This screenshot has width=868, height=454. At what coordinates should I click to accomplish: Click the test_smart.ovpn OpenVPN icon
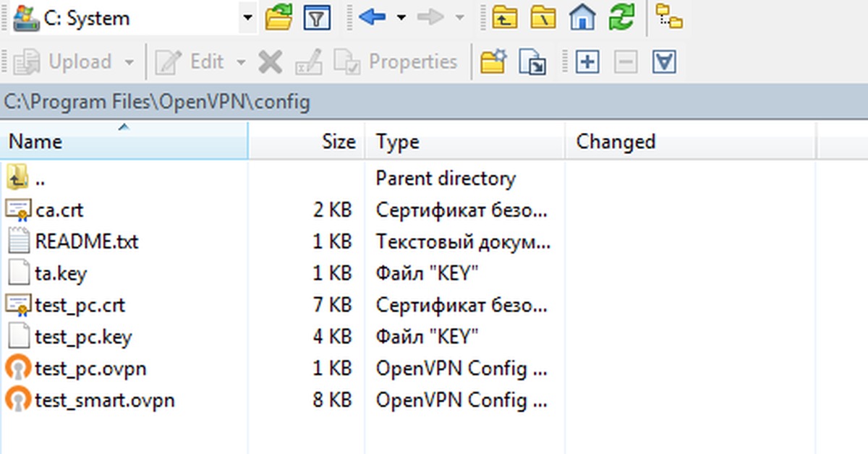coord(17,400)
